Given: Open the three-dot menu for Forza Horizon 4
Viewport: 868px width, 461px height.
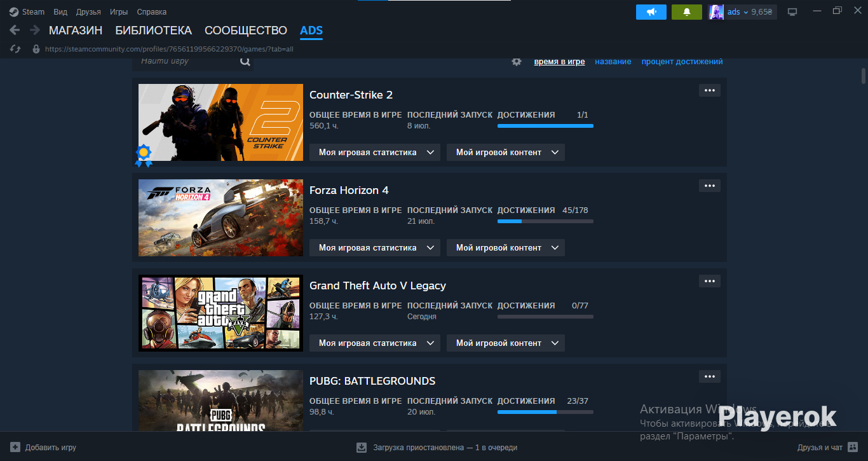Looking at the screenshot, I should (710, 186).
